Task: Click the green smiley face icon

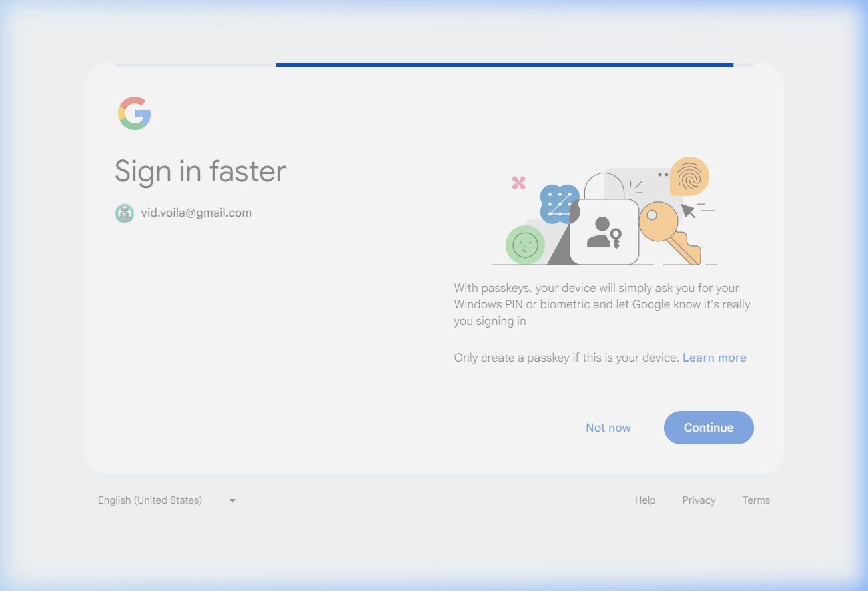Action: (525, 245)
